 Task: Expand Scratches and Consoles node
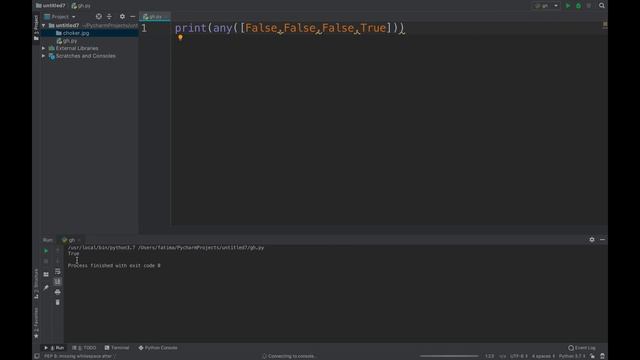[x=44, y=56]
